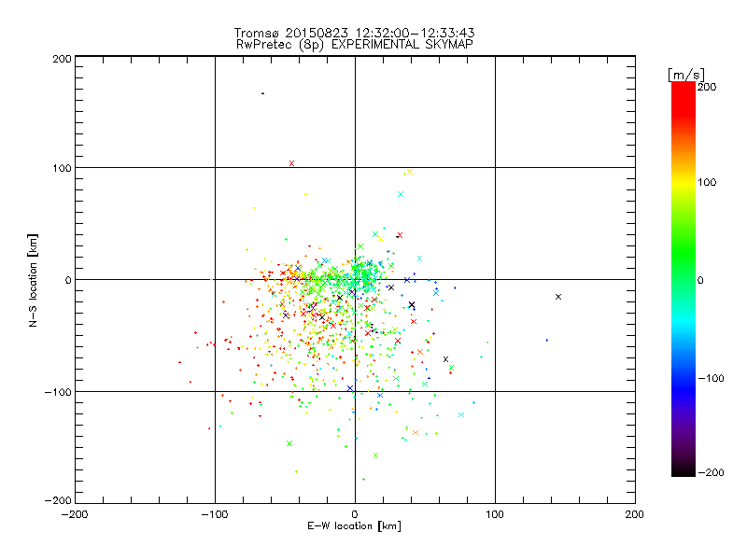Click the y-axis '0' tick label

tap(68, 280)
